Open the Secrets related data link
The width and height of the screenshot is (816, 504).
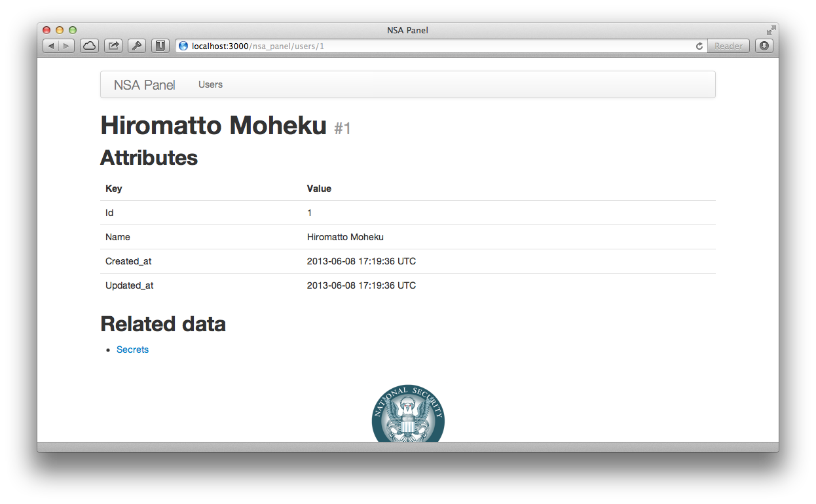pyautogui.click(x=132, y=350)
